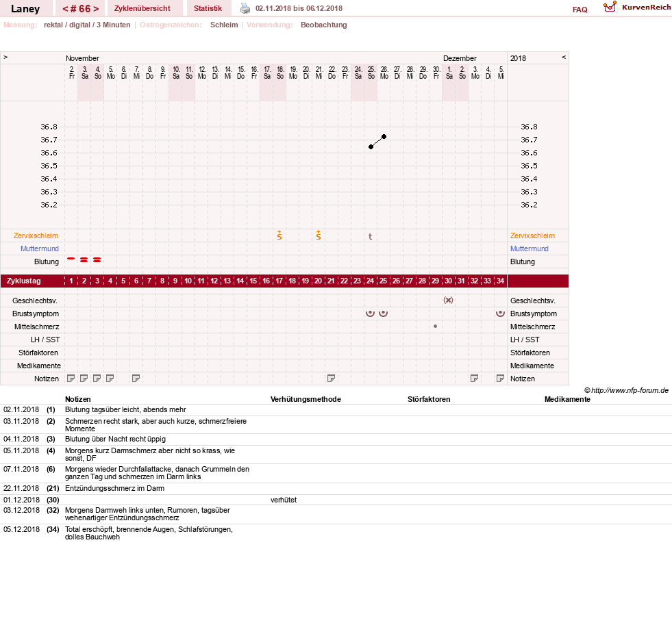Open the FAQ link
Screen dimensions: 672x638
click(x=580, y=10)
